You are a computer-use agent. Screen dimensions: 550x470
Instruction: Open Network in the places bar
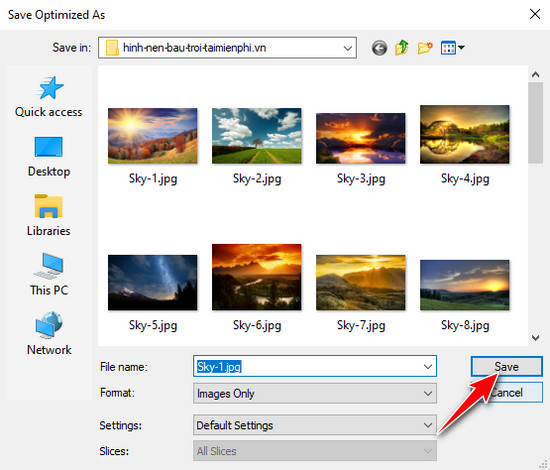49,334
